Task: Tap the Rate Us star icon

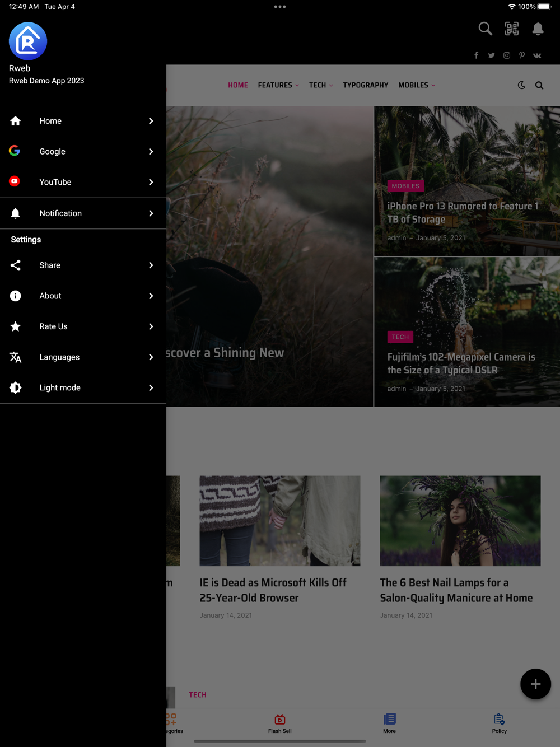Action: point(16,326)
